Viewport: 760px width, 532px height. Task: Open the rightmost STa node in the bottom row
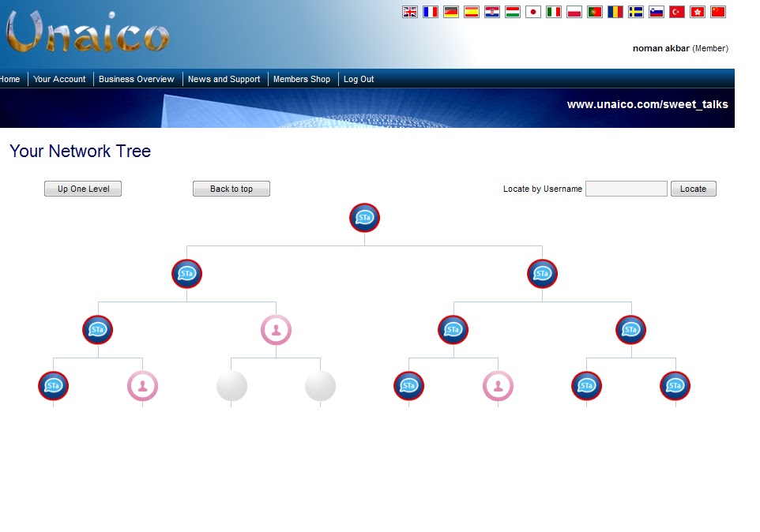click(675, 386)
